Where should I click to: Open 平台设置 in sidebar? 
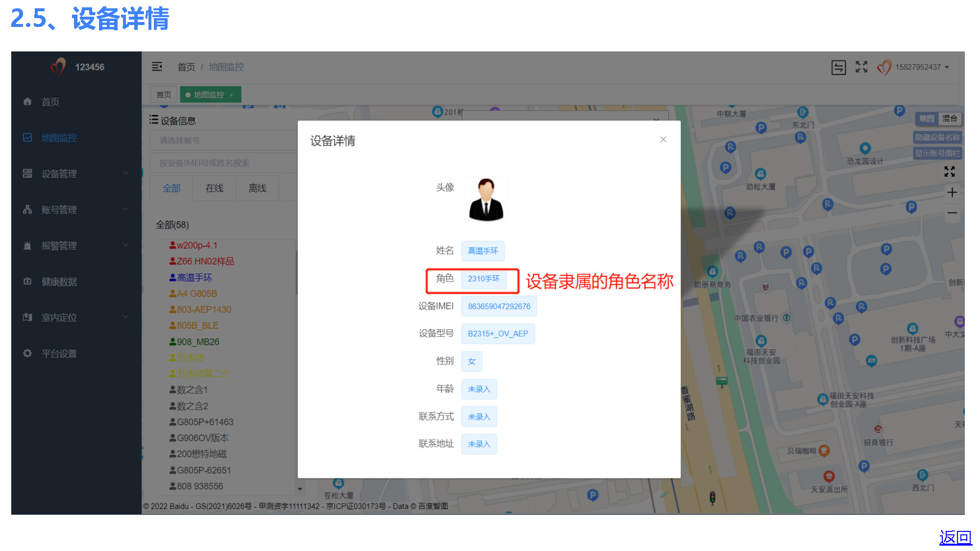coord(59,354)
